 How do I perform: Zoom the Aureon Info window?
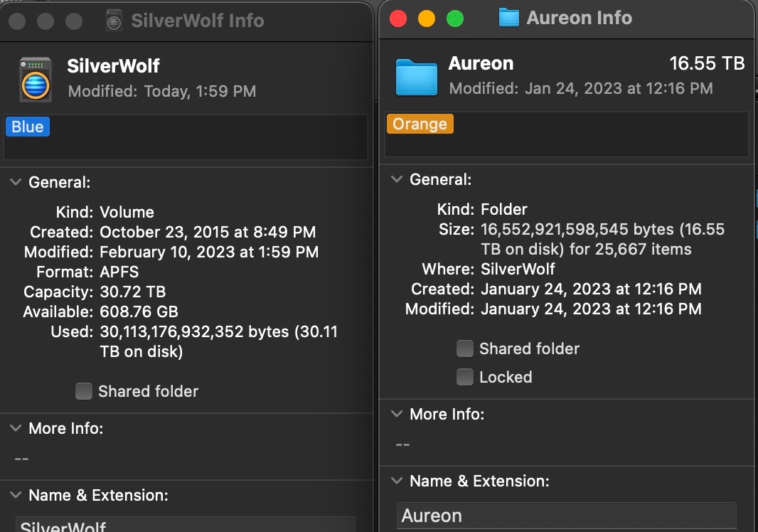coord(454,18)
